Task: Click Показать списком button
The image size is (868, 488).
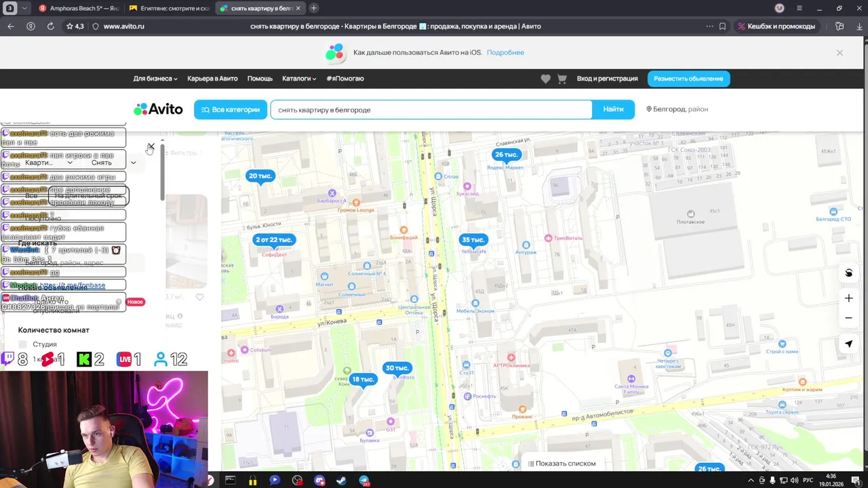Action: point(561,464)
